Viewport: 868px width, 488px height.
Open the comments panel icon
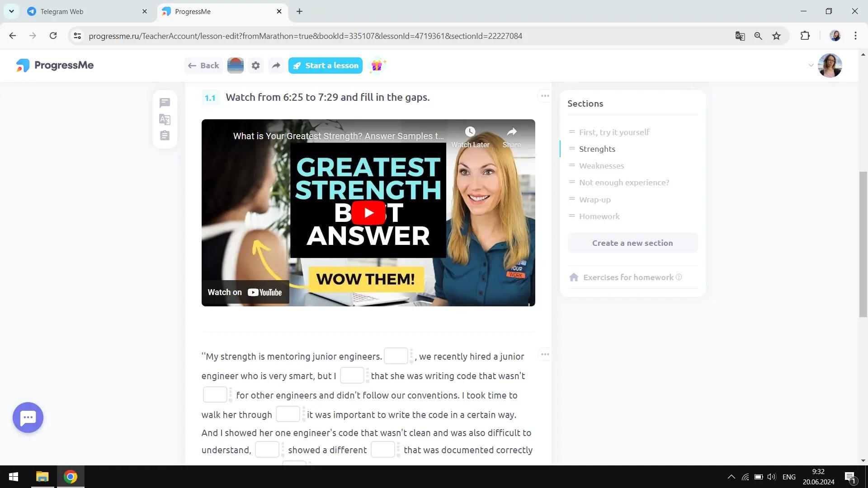pyautogui.click(x=165, y=103)
